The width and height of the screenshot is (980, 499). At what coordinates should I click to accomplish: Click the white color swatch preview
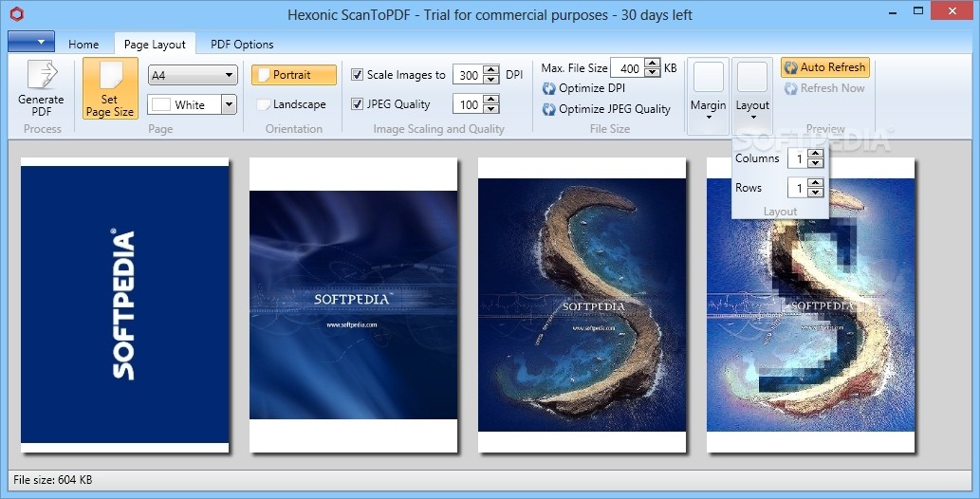(x=161, y=104)
